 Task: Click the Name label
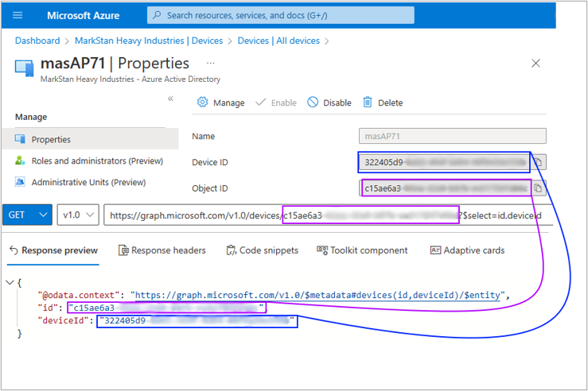pos(203,137)
